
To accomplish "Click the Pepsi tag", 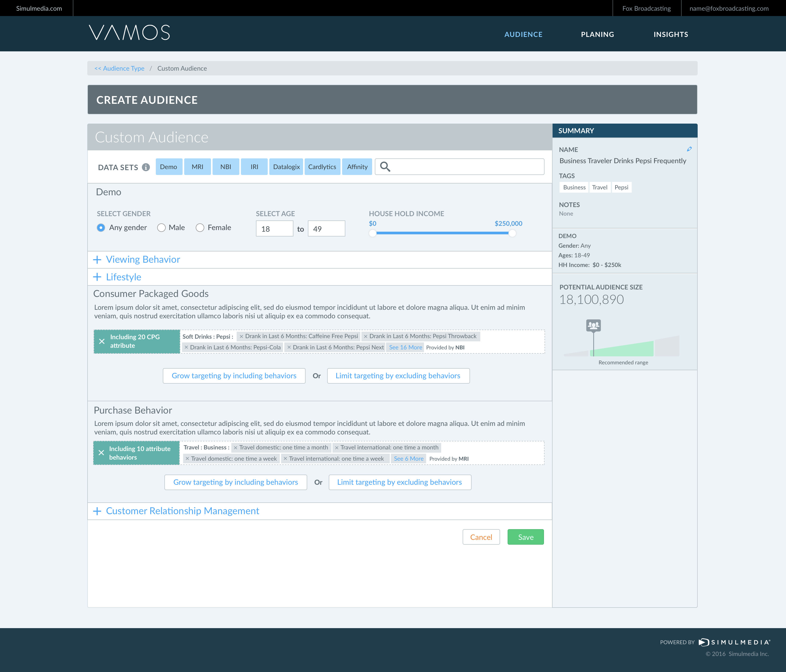I will 621,187.
